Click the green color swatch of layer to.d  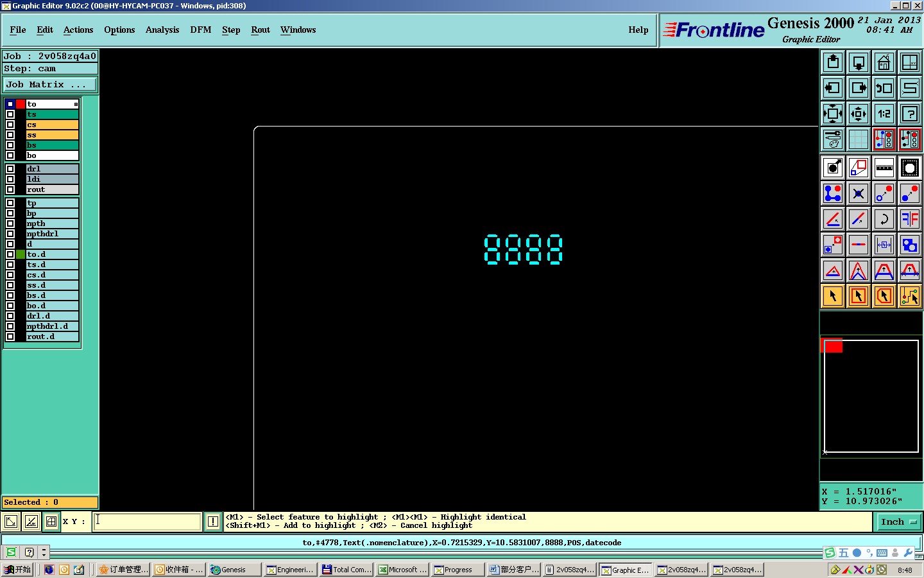tap(21, 254)
